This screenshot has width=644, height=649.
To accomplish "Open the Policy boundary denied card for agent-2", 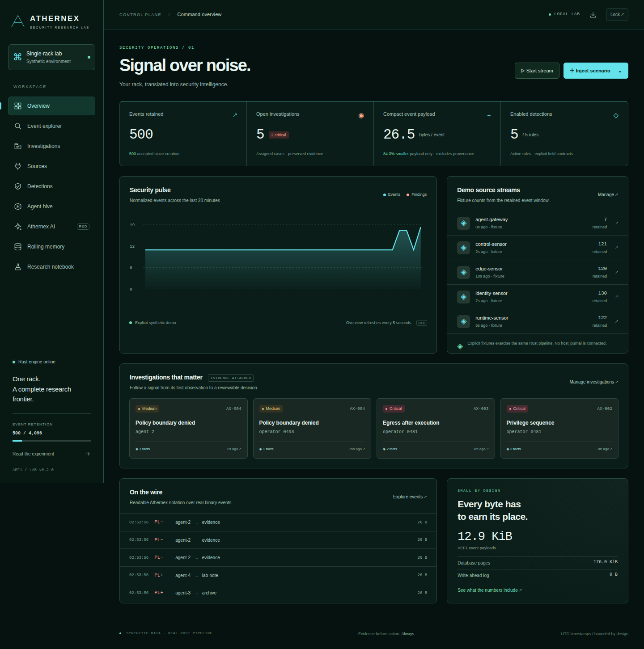I will pyautogui.click(x=188, y=429).
